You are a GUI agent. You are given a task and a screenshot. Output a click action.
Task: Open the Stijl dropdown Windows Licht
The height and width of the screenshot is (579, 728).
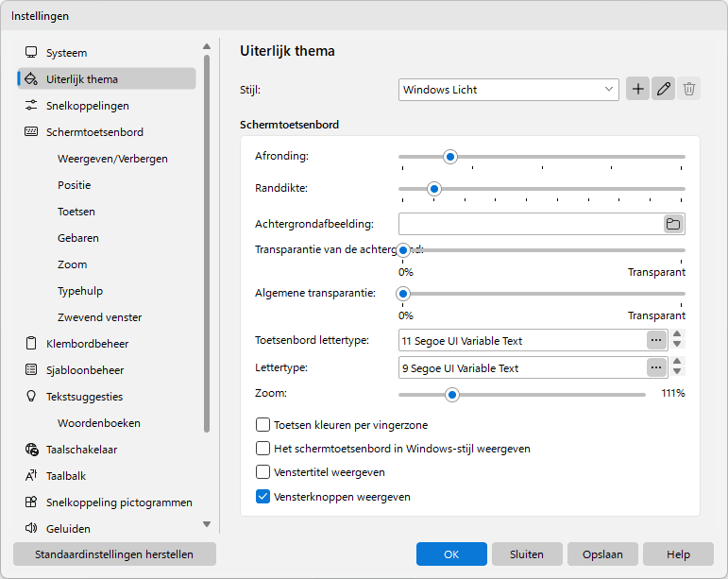pos(508,90)
